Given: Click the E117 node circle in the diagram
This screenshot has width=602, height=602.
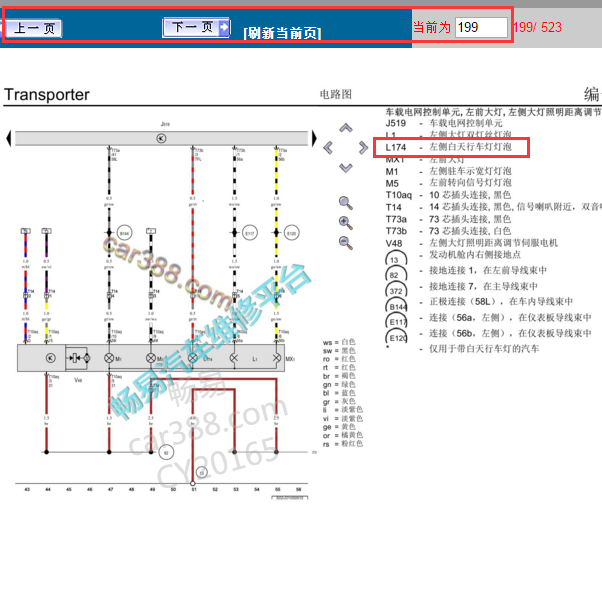Looking at the screenshot, I should (250, 233).
